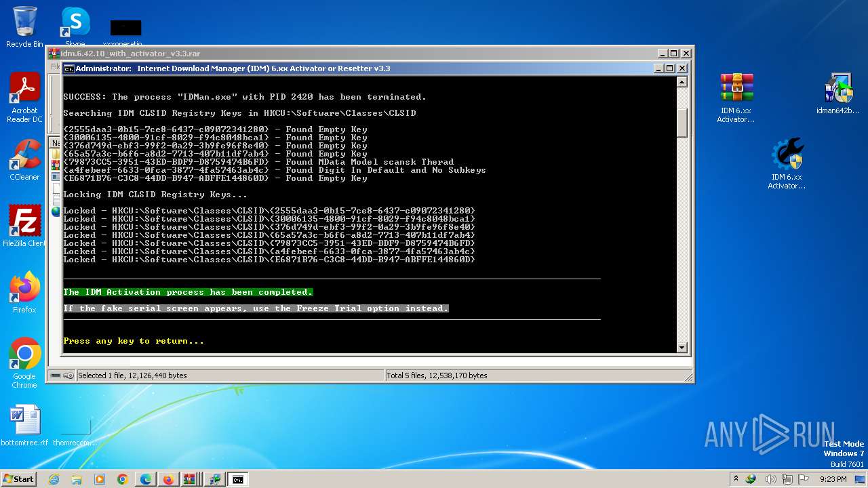Image resolution: width=868 pixels, height=488 pixels.
Task: Click the WinRAR status bar drive icon
Action: click(x=56, y=375)
